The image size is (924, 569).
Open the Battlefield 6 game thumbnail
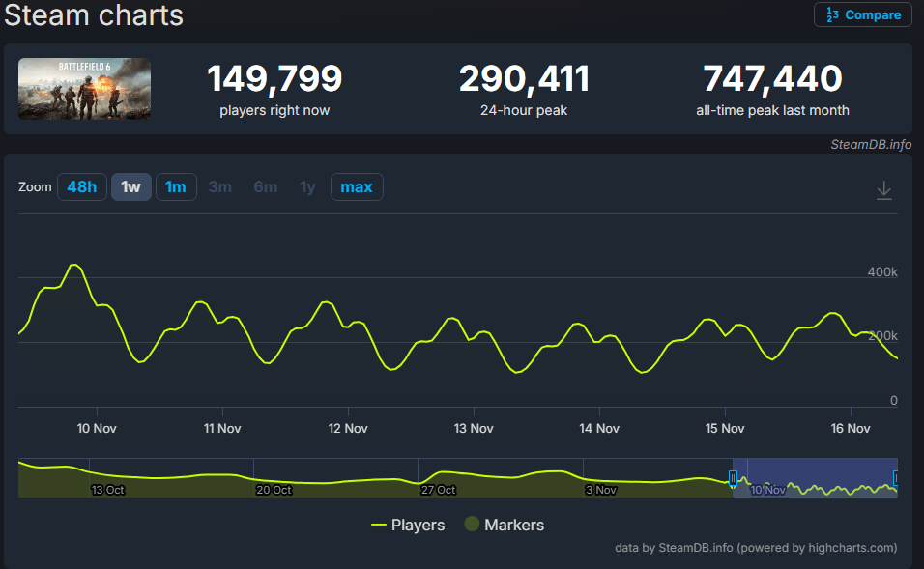click(84, 90)
